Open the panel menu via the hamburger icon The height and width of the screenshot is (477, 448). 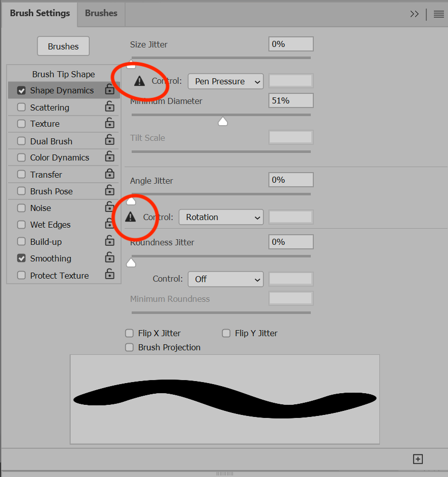(x=438, y=14)
